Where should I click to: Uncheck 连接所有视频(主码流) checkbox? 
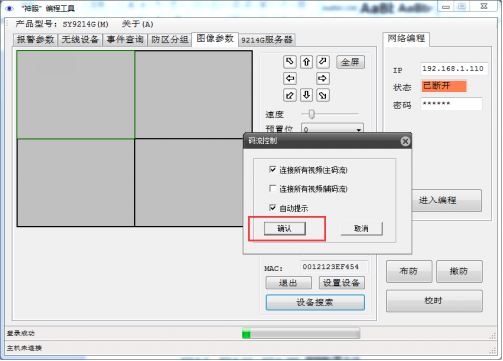pyautogui.click(x=272, y=170)
